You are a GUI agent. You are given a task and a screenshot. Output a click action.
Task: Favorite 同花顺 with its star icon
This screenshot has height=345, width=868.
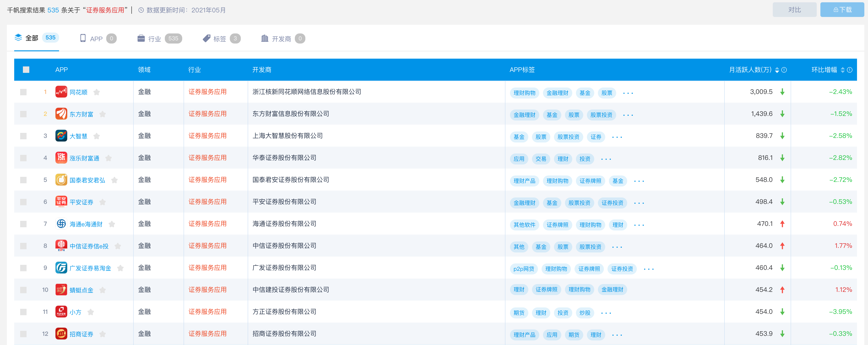point(97,92)
